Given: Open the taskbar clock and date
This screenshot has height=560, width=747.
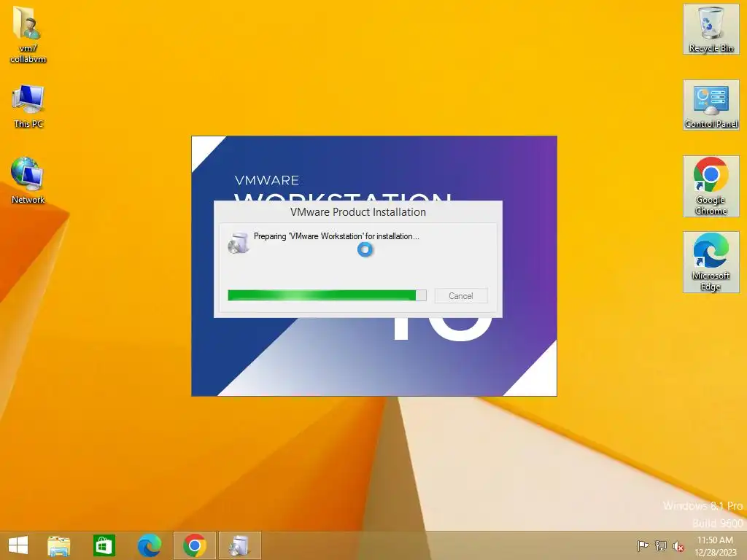Looking at the screenshot, I should coord(715,546).
